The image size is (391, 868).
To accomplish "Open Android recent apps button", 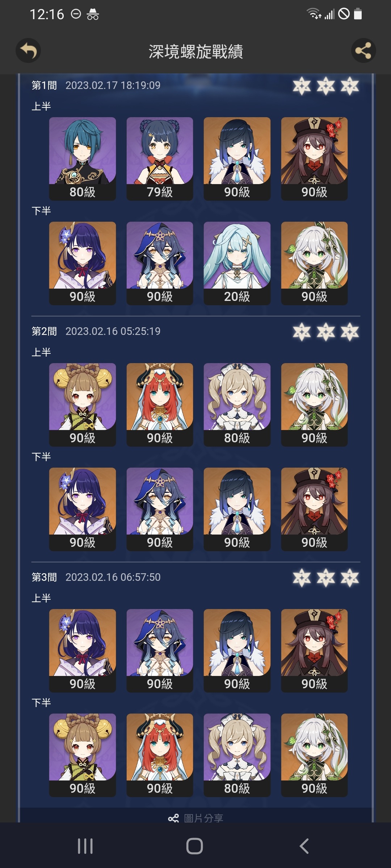I will [85, 846].
